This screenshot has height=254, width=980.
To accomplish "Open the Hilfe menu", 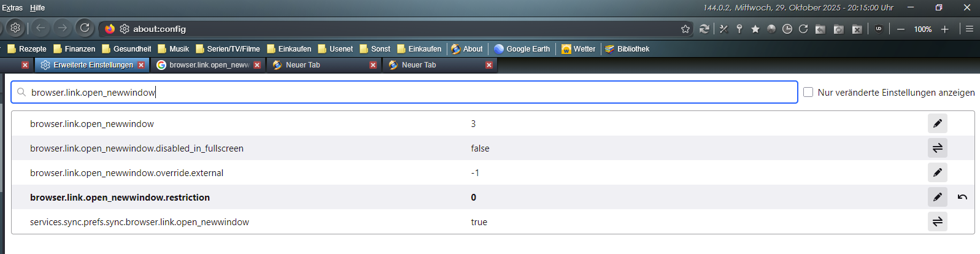I will pyautogui.click(x=37, y=7).
